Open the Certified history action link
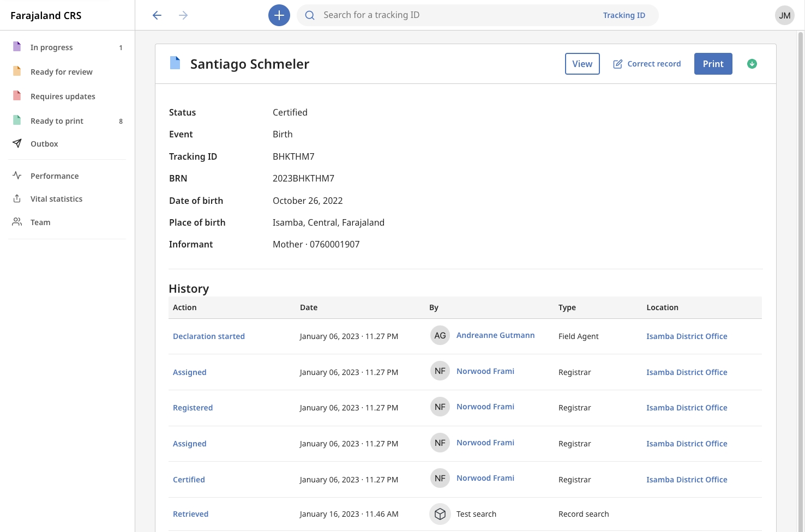This screenshot has height=532, width=805. pos(189,480)
